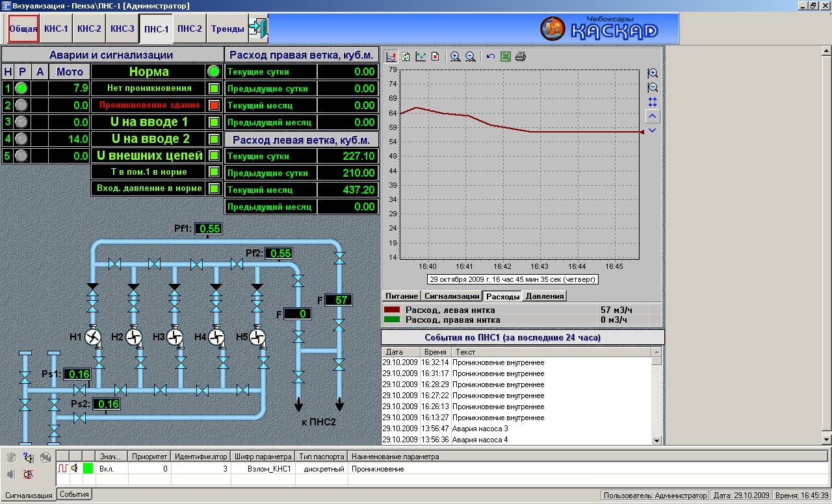Zoom out vertical axis on chart right side
This screenshot has height=504, width=832.
[653, 88]
